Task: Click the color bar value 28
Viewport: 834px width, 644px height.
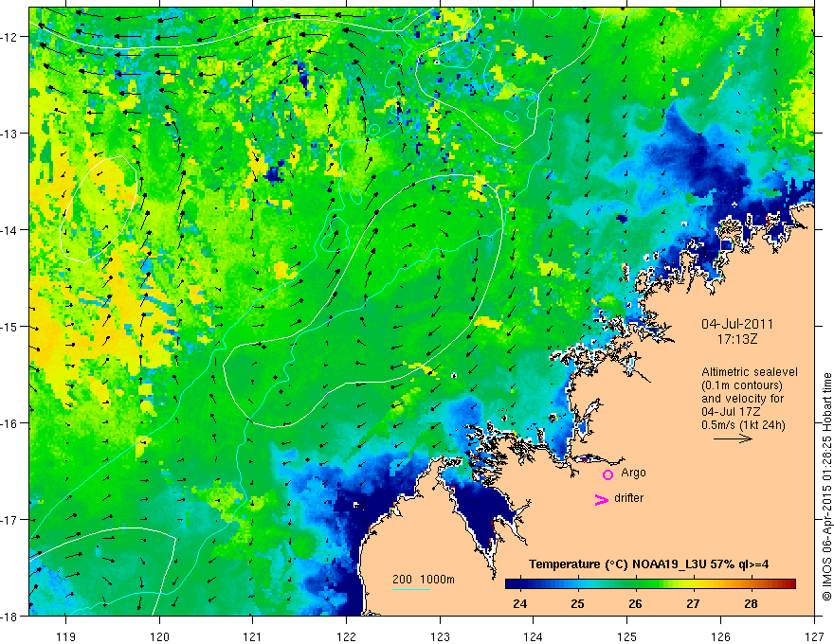Action: [751, 604]
